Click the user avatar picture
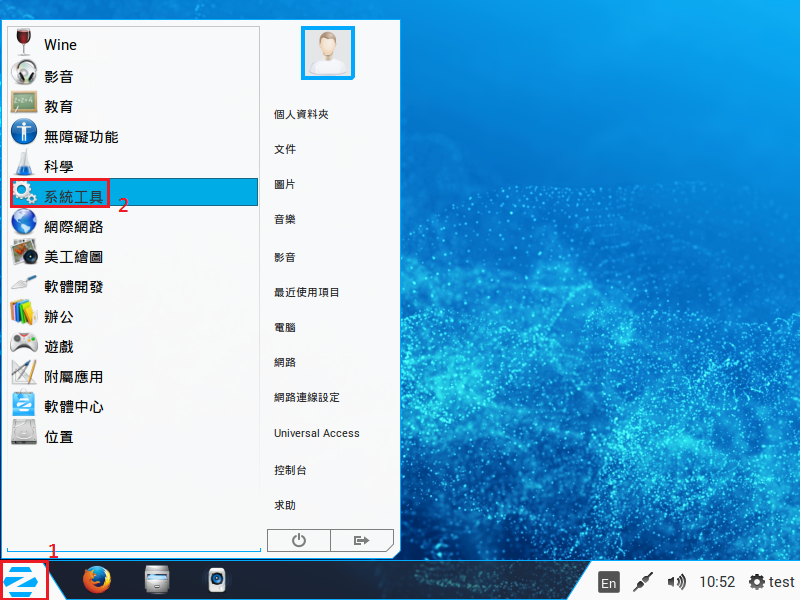This screenshot has height=600, width=800. pos(328,53)
